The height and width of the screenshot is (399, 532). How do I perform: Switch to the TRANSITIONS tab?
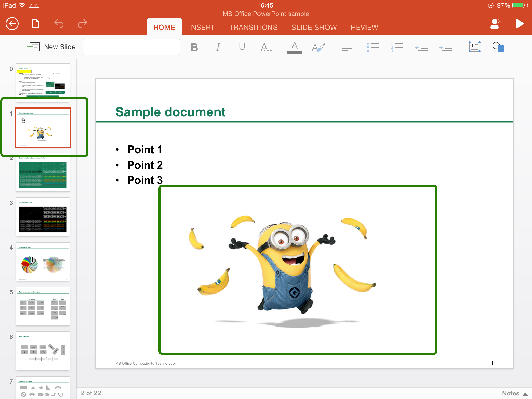click(253, 27)
